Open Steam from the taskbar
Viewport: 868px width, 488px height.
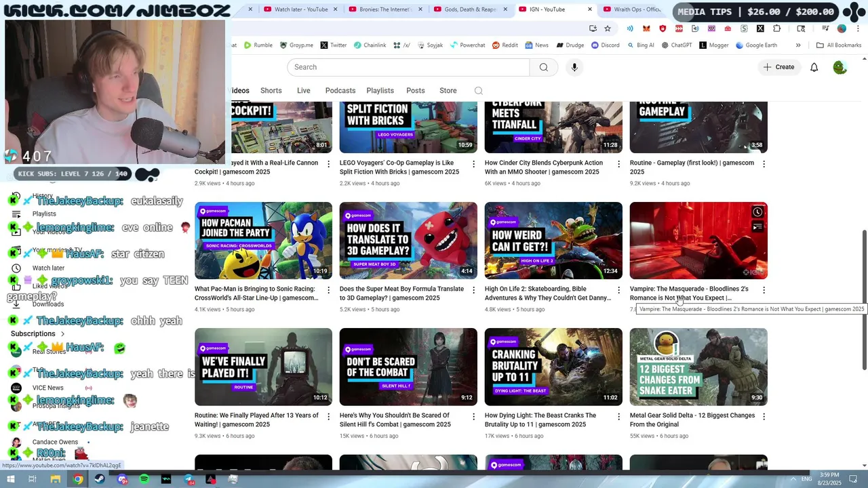tap(100, 479)
